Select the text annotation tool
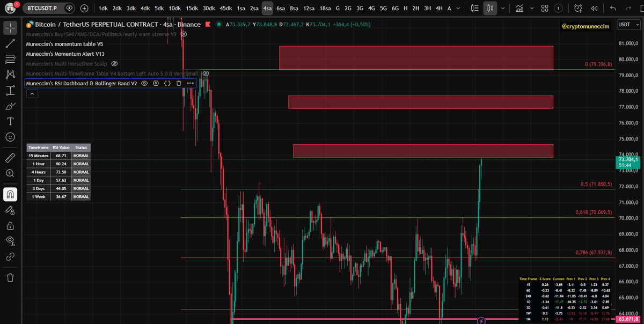The height and width of the screenshot is (324, 644). pyautogui.click(x=10, y=121)
